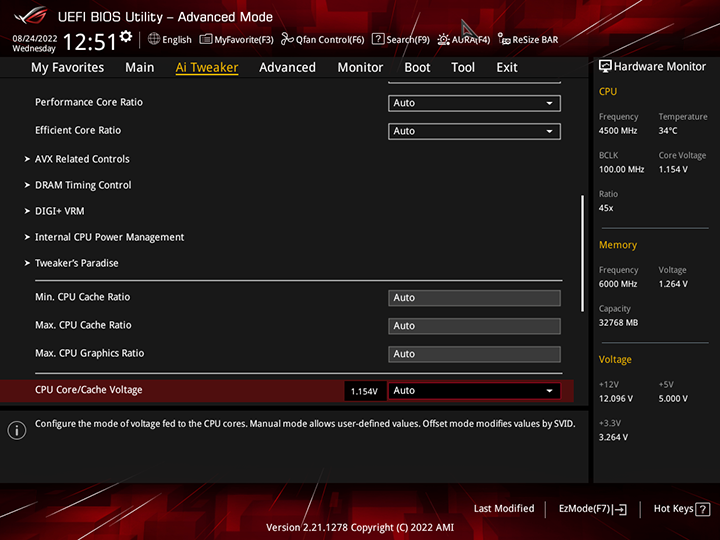The width and height of the screenshot is (720, 540).
Task: Expand AVX Related Controls submenu
Action: [82, 159]
